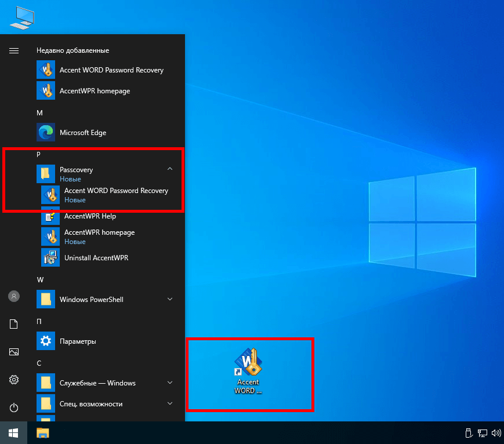Click the Microsoft Edge label text
Image resolution: width=504 pixels, height=444 pixels.
click(83, 133)
